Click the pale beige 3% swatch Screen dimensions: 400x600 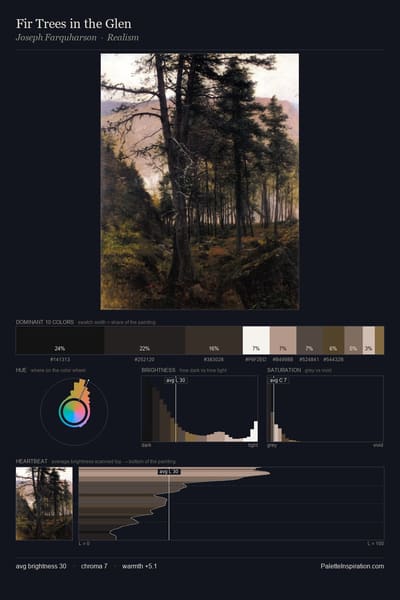(x=369, y=340)
